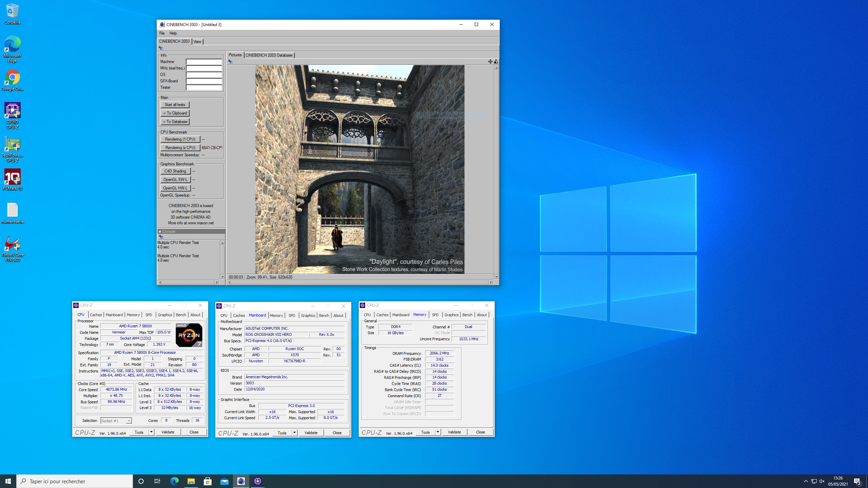Screen dimensions: 868x488
Task: Open Task View on the taskbar
Action: tap(157, 481)
